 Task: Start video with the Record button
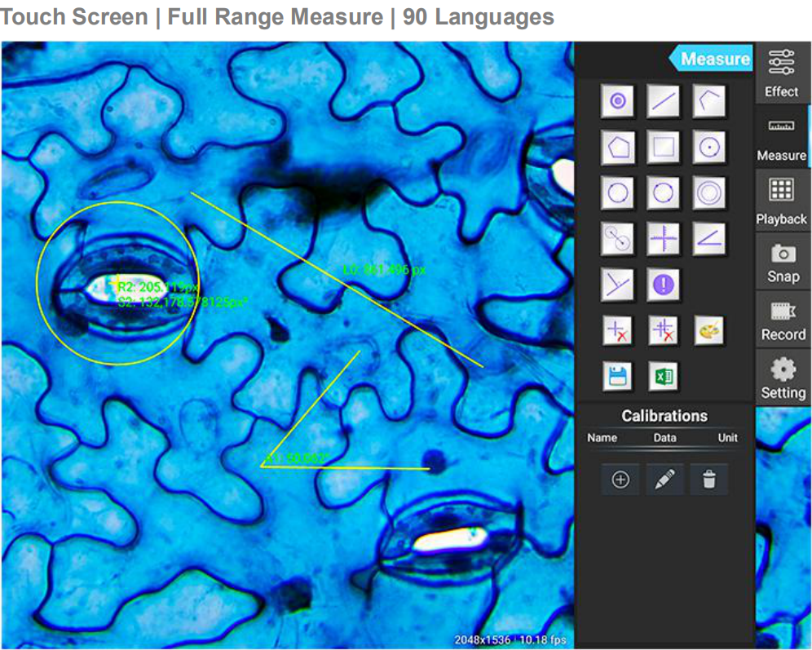783,320
